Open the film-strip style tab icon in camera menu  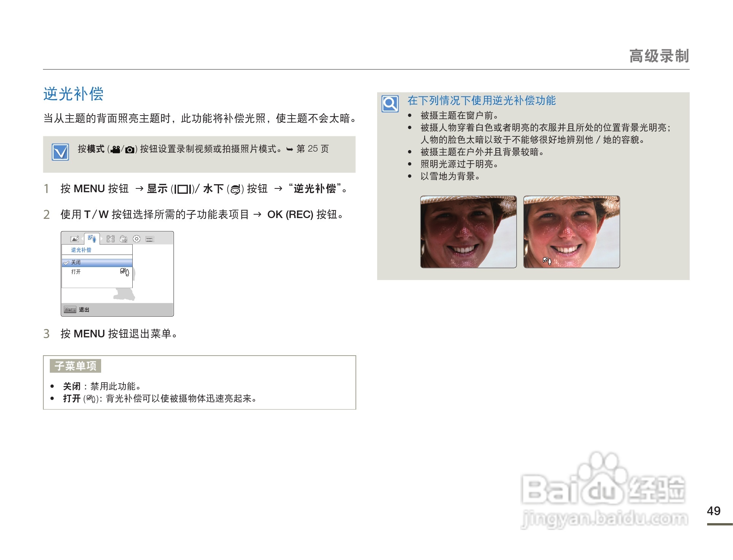149,239
